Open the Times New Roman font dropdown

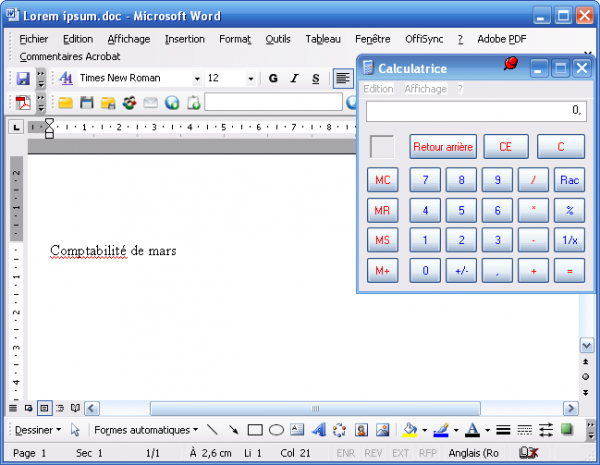197,79
